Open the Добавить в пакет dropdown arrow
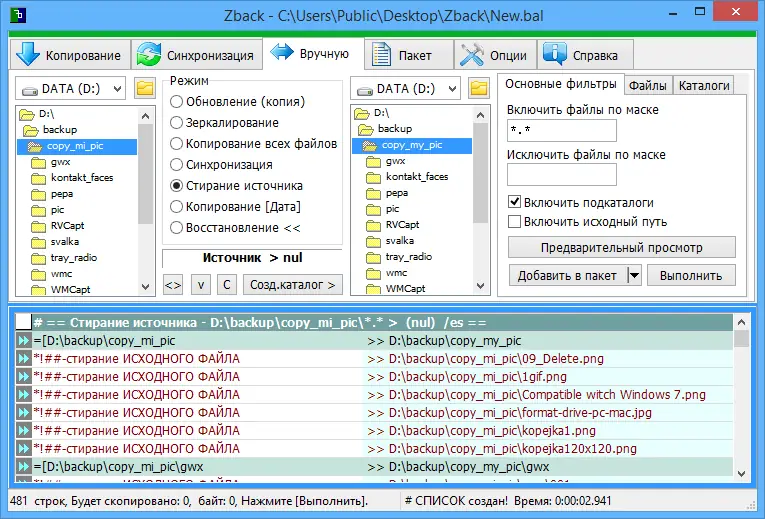 coord(634,276)
